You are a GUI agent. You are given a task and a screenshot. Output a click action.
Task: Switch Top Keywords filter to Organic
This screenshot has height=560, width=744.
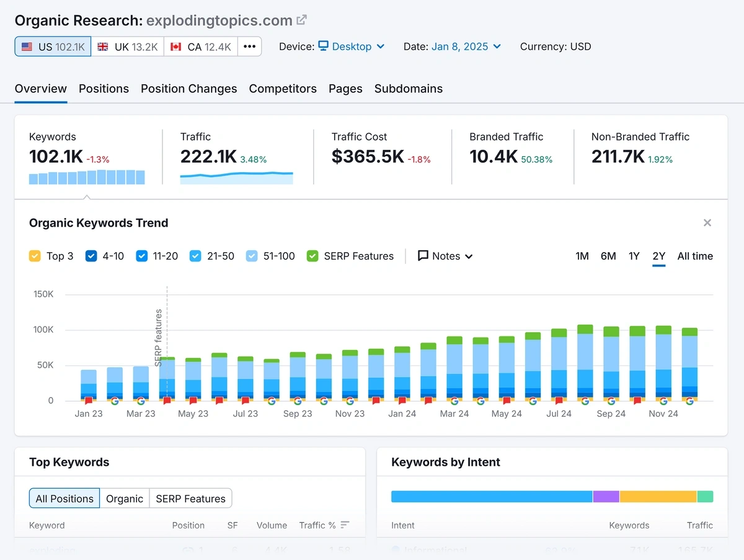(125, 498)
